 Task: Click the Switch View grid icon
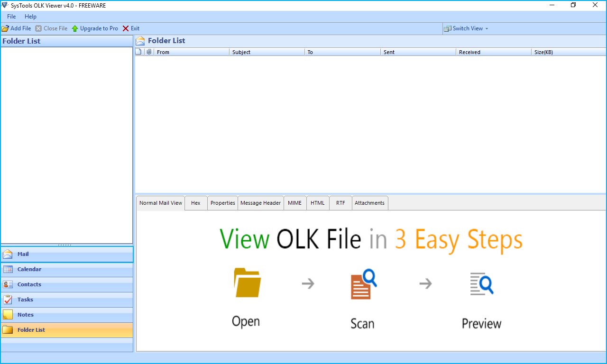coord(448,28)
